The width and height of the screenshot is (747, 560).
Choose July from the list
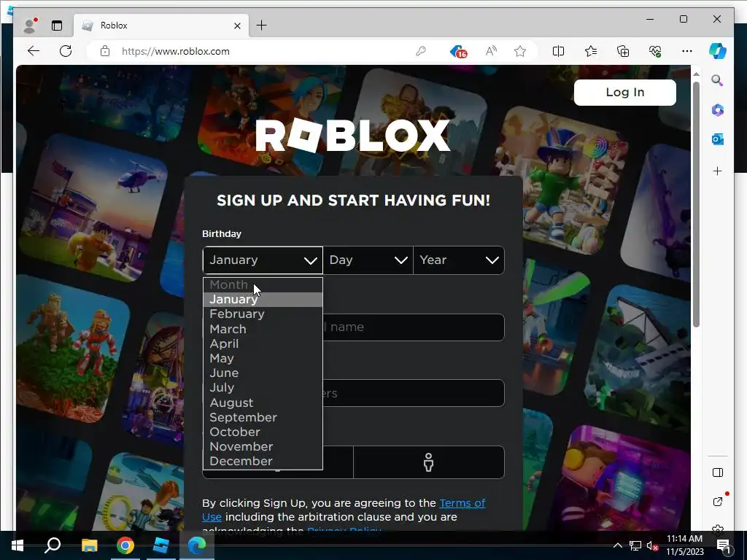263,388
